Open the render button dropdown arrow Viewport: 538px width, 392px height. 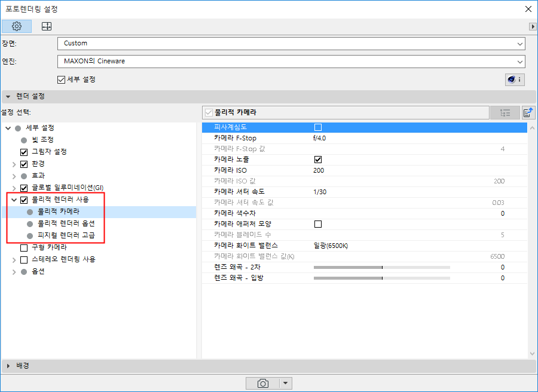tap(286, 383)
